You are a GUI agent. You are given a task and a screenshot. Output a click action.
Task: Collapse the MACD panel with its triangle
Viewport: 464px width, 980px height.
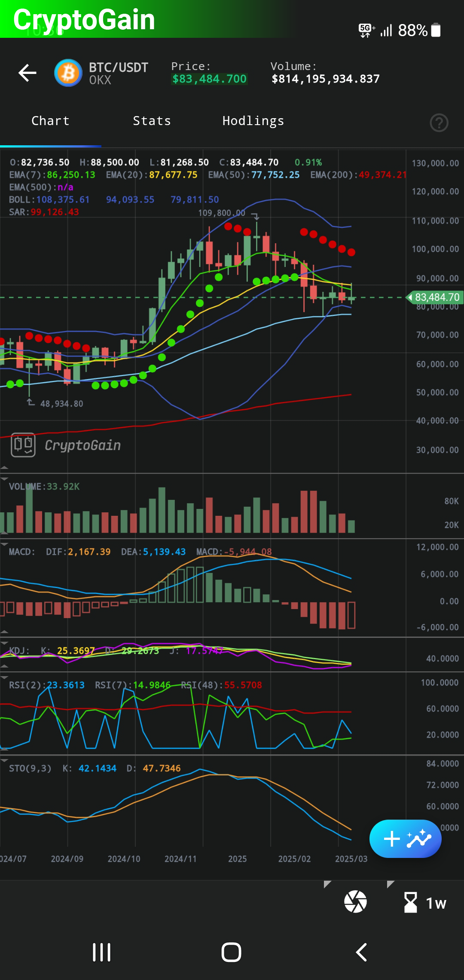4,544
